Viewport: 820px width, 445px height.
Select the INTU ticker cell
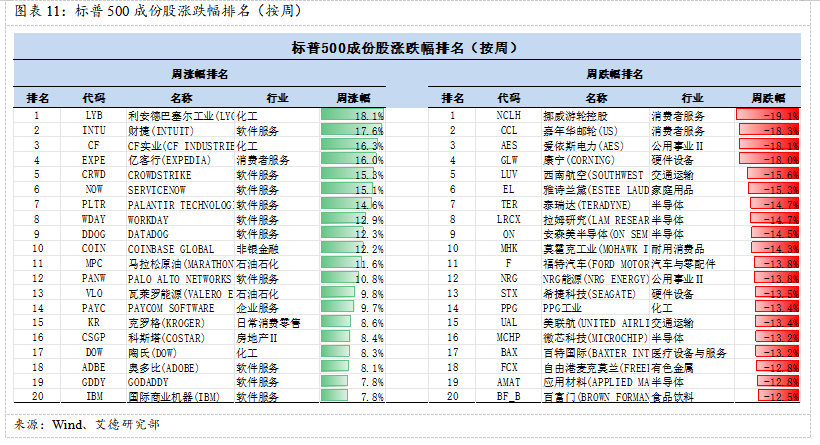94,130
